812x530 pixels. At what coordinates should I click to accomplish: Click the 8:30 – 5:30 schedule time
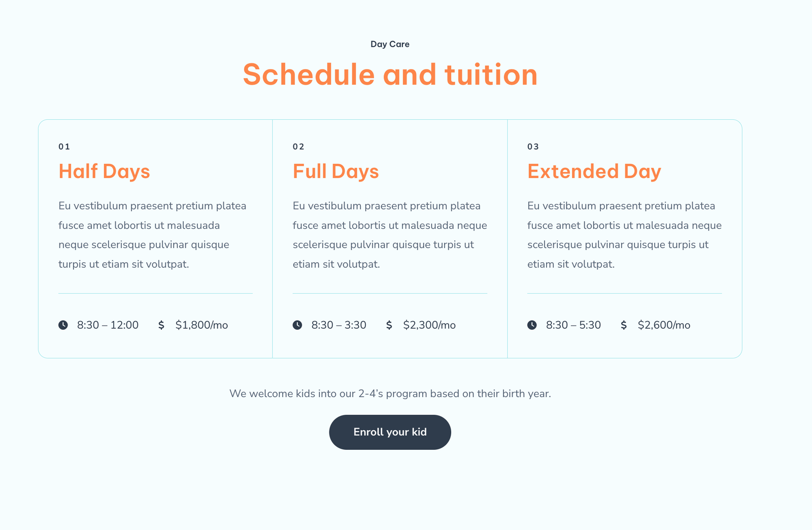point(573,325)
